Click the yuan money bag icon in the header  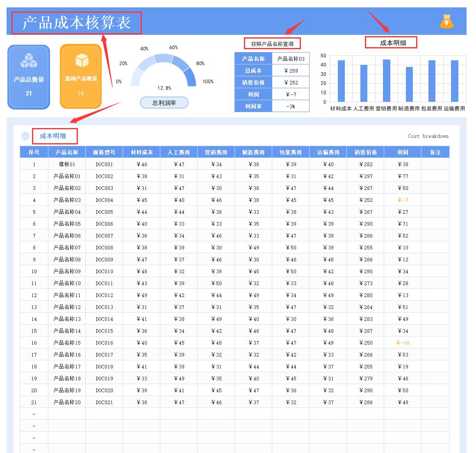pos(446,22)
